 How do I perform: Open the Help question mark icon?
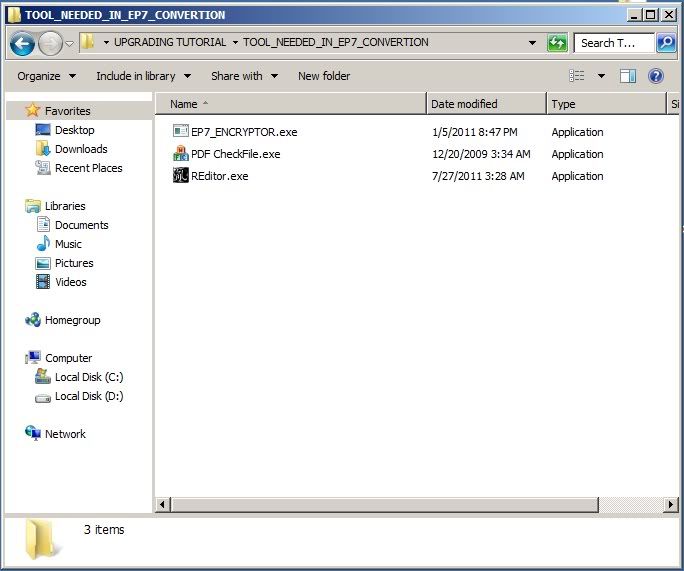656,76
